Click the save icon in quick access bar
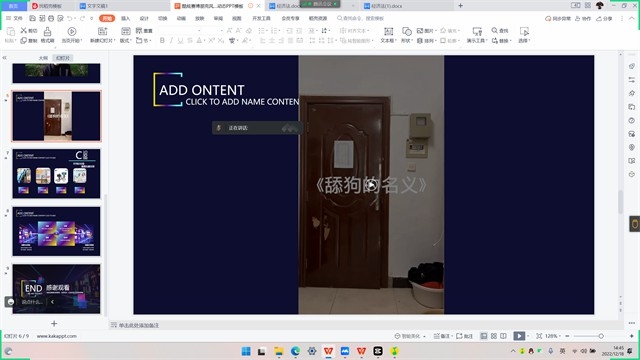Screen dimensions: 640x360 [32, 18]
